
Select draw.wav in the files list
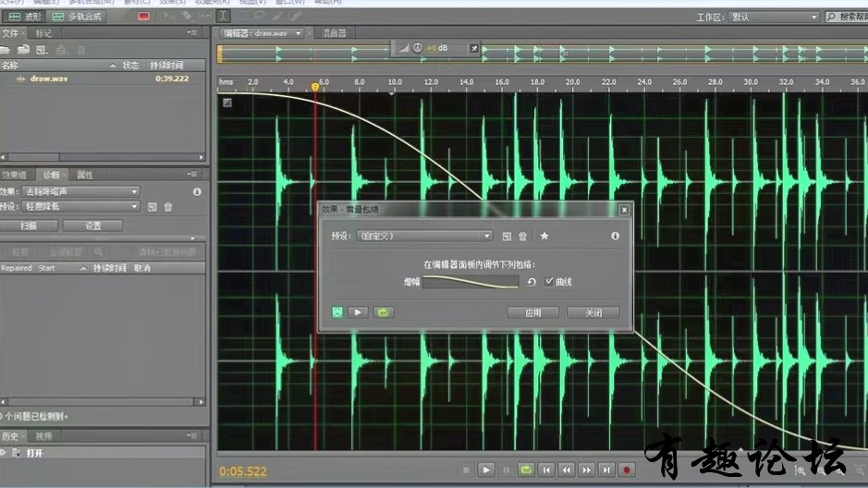point(49,79)
